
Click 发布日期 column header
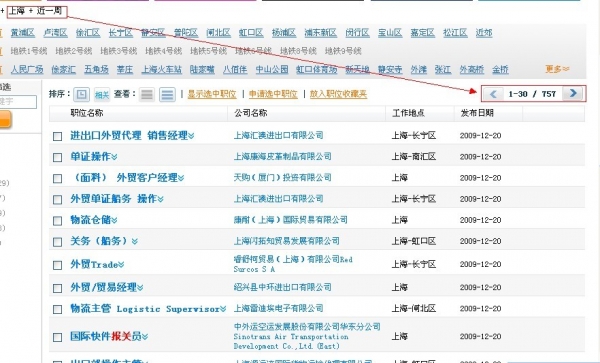click(x=477, y=113)
